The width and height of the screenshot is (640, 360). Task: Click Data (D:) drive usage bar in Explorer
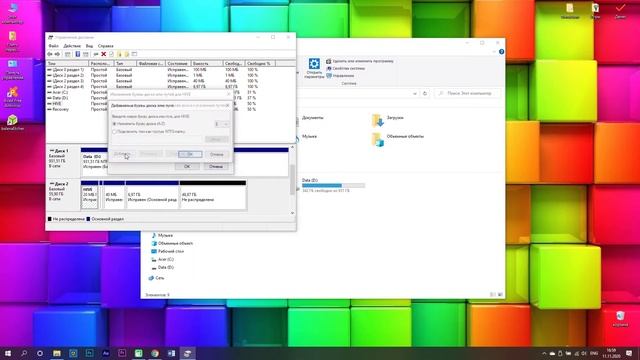click(x=333, y=186)
